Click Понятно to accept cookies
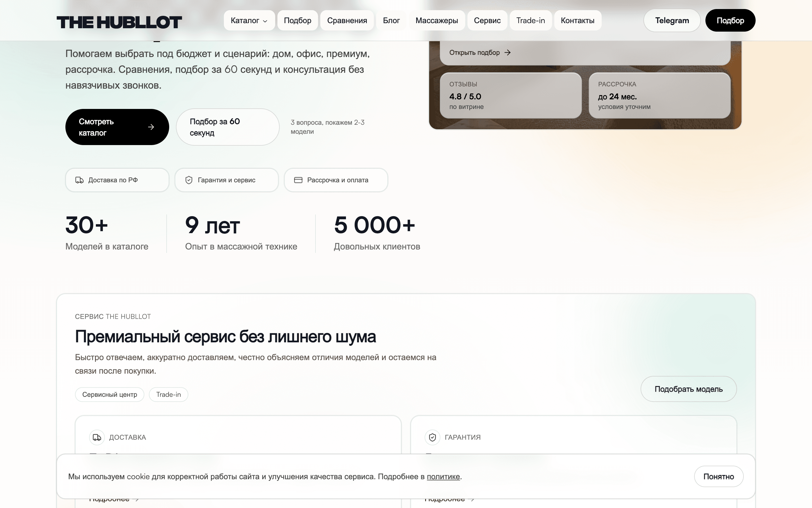 point(719,476)
